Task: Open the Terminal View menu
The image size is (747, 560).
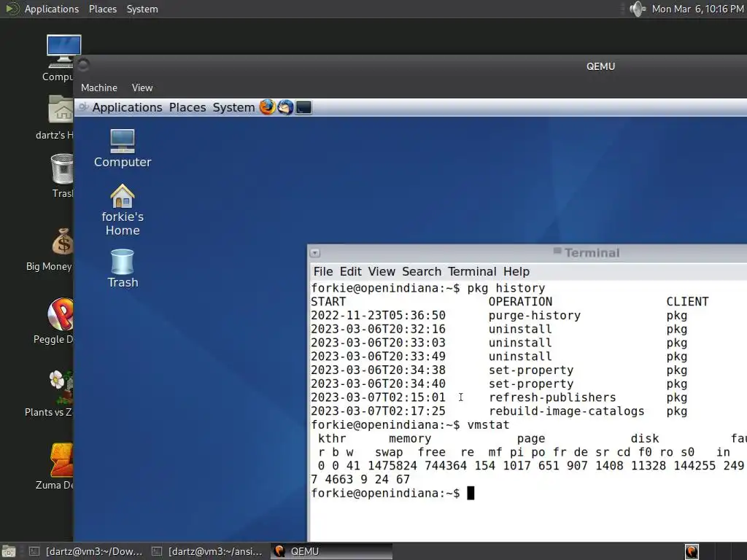Action: [x=382, y=271]
